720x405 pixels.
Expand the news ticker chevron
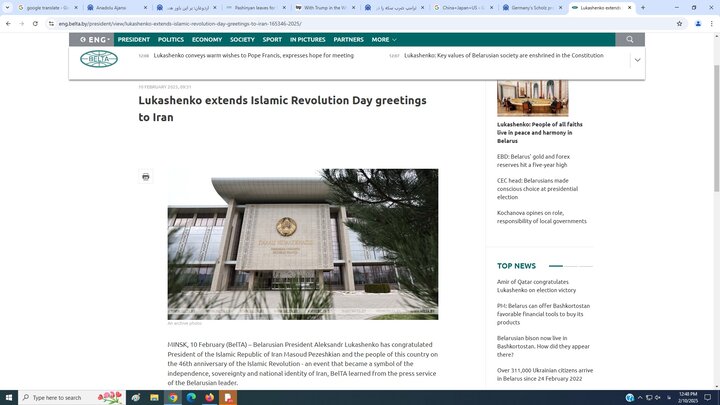[638, 60]
